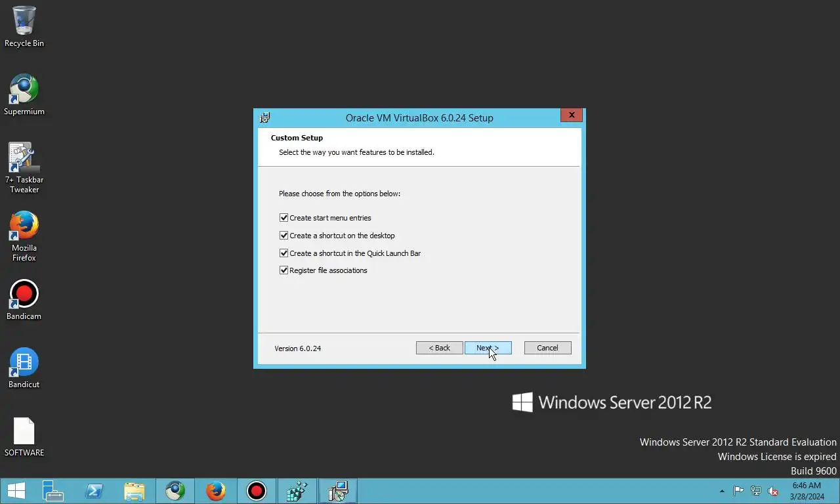Click the network tray icon
The height and width of the screenshot is (504, 840).
756,491
